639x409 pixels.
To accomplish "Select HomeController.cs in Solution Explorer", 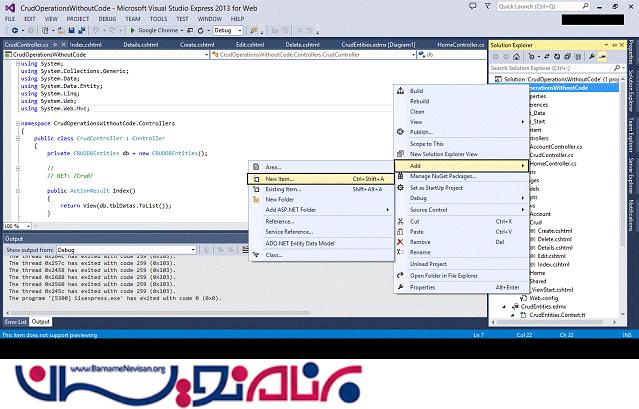I will (553, 163).
